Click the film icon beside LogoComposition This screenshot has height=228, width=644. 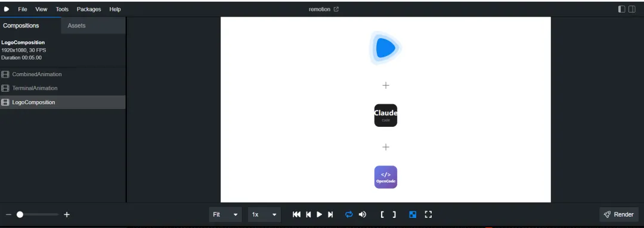(x=5, y=102)
